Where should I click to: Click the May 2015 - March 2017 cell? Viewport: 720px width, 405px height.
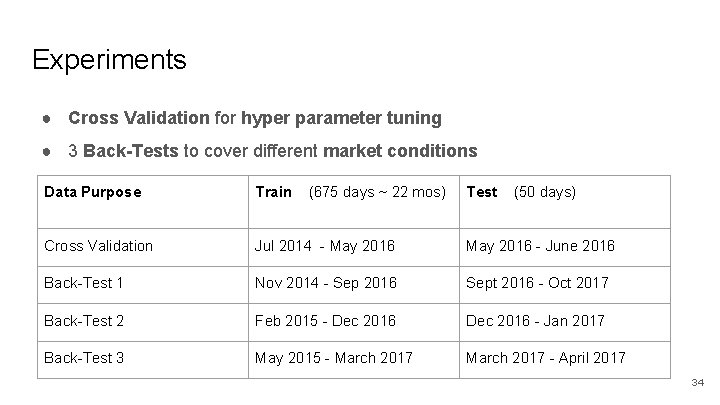pyautogui.click(x=354, y=360)
